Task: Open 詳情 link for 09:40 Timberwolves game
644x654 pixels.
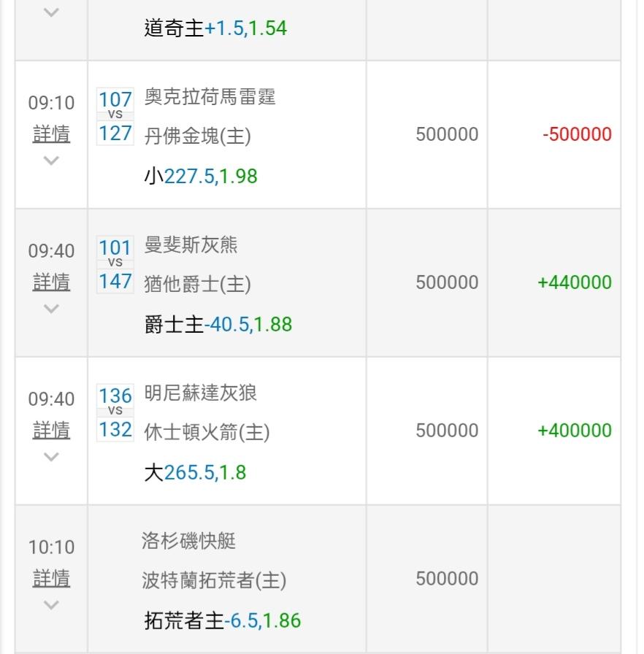Action: tap(51, 431)
